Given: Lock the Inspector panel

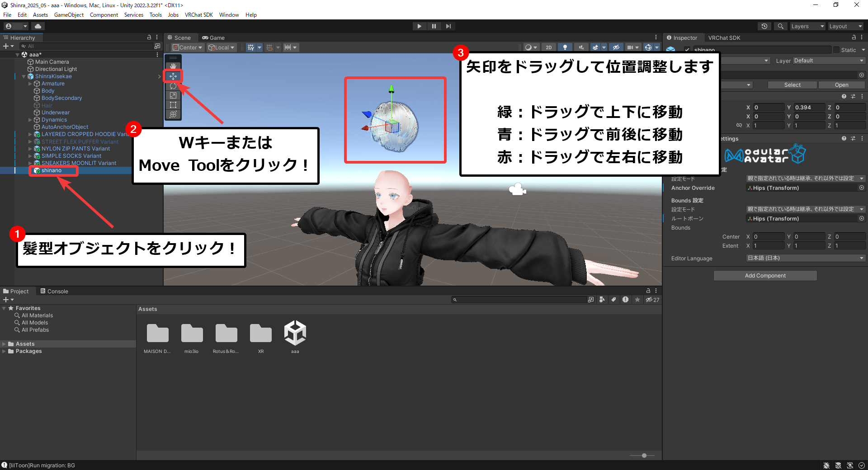Looking at the screenshot, I should pos(854,38).
